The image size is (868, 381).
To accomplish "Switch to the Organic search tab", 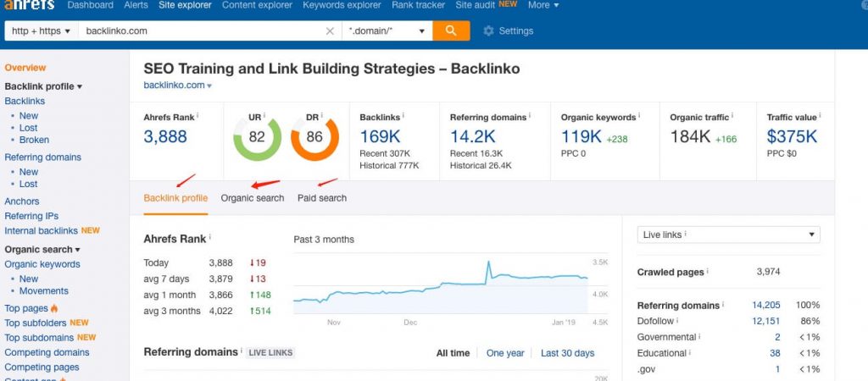I will (253, 198).
